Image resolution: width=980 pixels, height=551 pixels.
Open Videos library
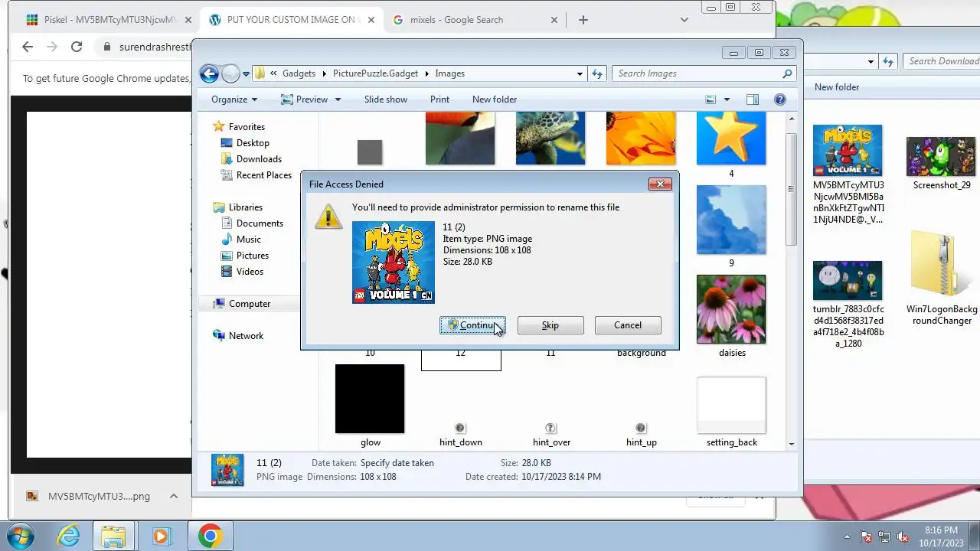[x=250, y=272]
